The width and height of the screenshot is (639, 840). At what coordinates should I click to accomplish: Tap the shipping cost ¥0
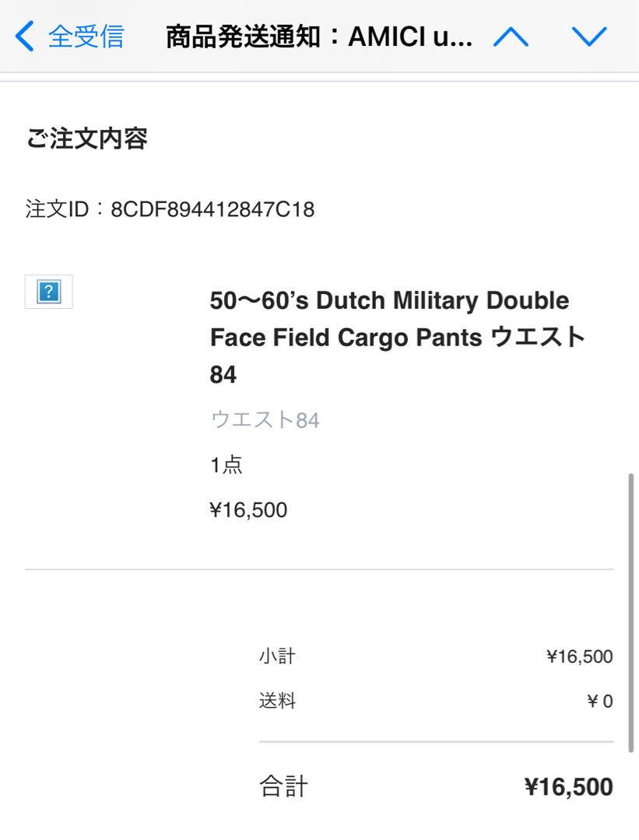click(600, 701)
